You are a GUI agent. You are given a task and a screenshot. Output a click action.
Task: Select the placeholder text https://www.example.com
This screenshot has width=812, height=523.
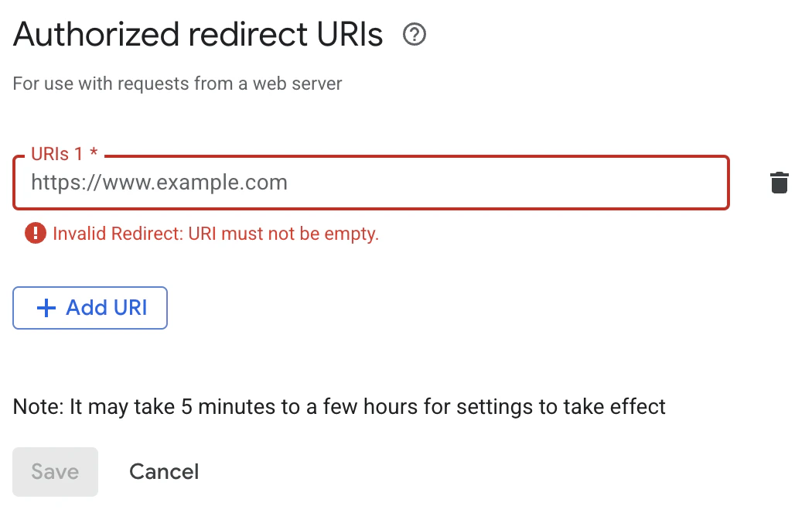[158, 183]
